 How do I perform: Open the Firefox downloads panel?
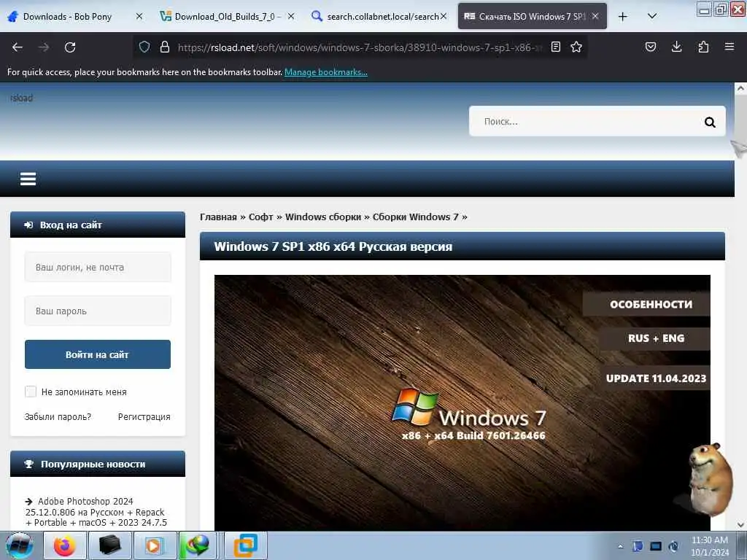coord(676,47)
